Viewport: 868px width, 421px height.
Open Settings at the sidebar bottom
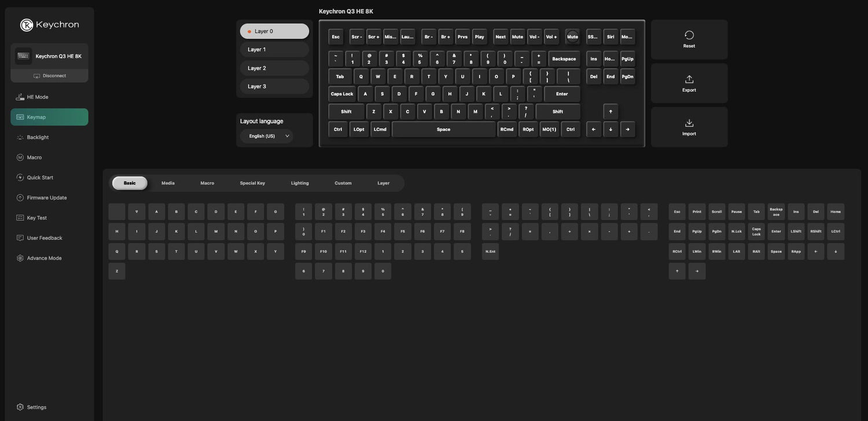[x=36, y=407]
